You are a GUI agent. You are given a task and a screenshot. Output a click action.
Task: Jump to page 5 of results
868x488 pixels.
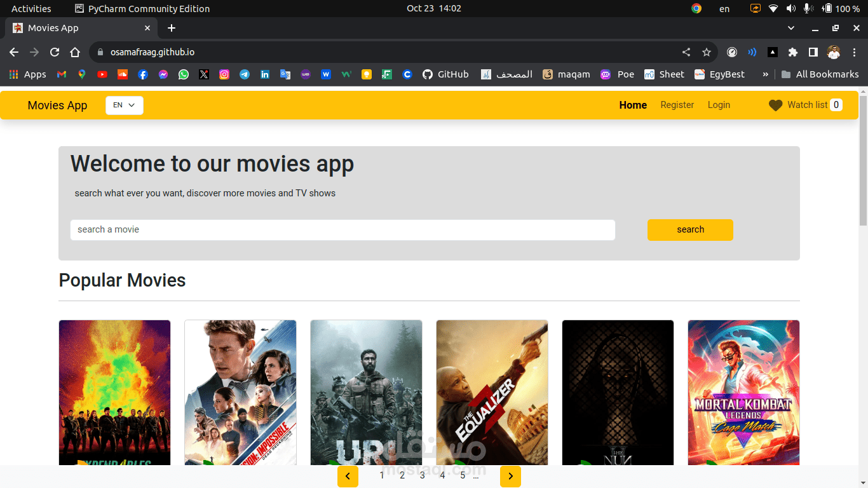click(463, 475)
